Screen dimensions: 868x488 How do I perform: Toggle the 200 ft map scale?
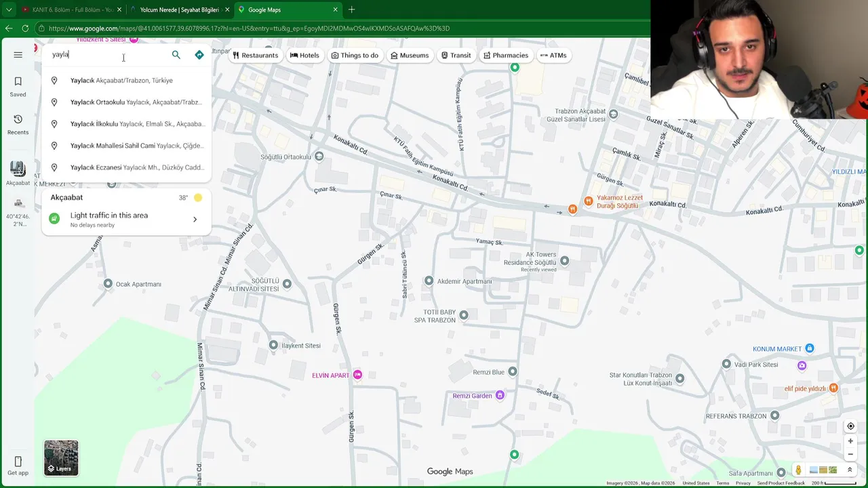pyautogui.click(x=835, y=483)
